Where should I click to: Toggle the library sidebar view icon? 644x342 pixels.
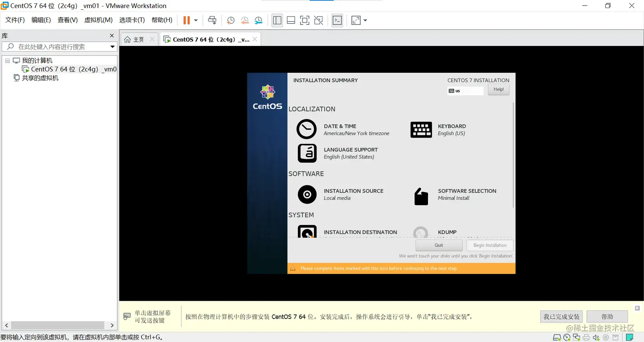(277, 20)
